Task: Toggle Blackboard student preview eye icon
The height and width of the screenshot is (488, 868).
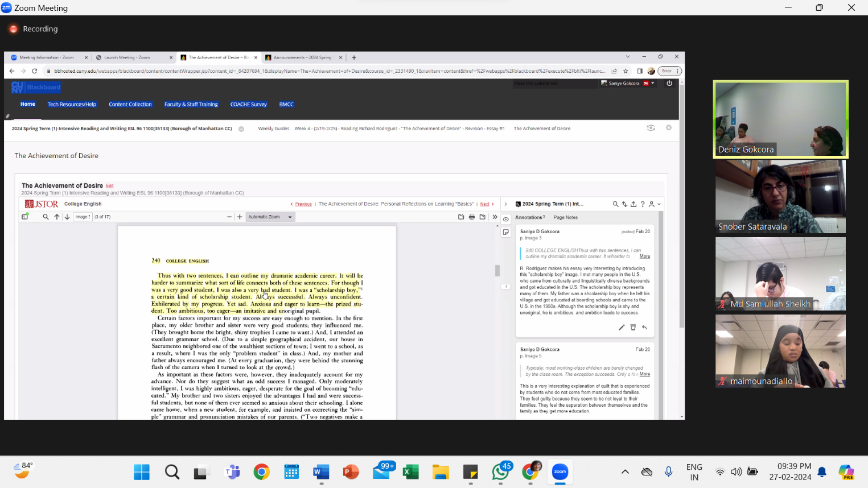Action: (x=651, y=128)
